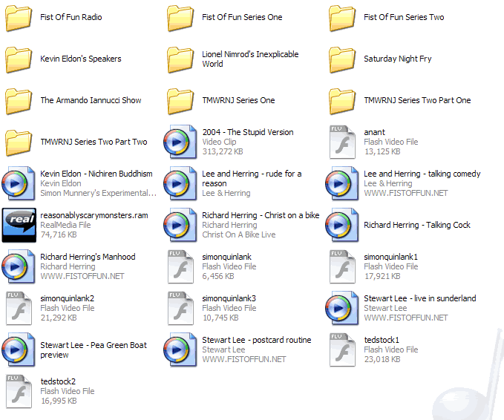This screenshot has width=504, height=420.
Task: Click the 'tedstock2' file name
Action: click(x=58, y=381)
